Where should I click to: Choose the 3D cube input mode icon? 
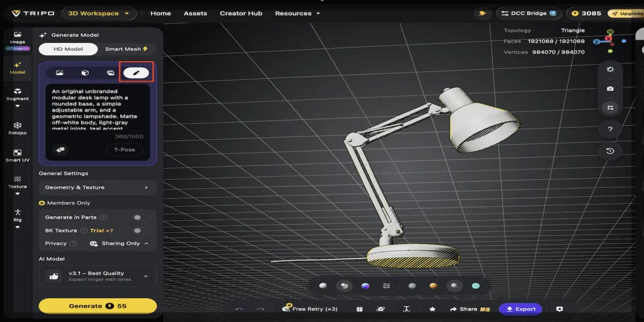(85, 73)
